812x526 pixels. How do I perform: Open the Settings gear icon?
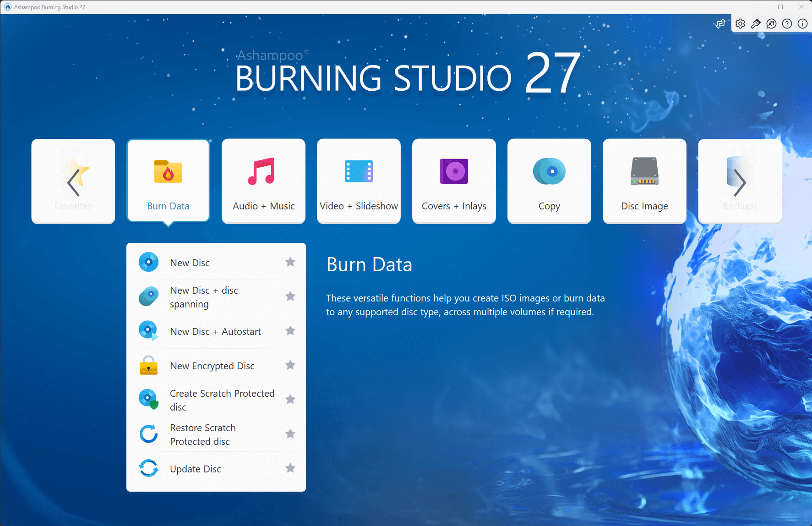740,23
